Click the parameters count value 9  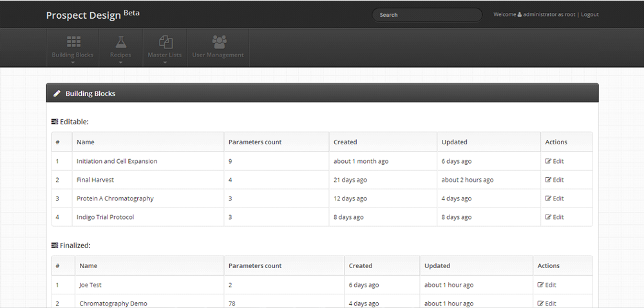(x=231, y=161)
